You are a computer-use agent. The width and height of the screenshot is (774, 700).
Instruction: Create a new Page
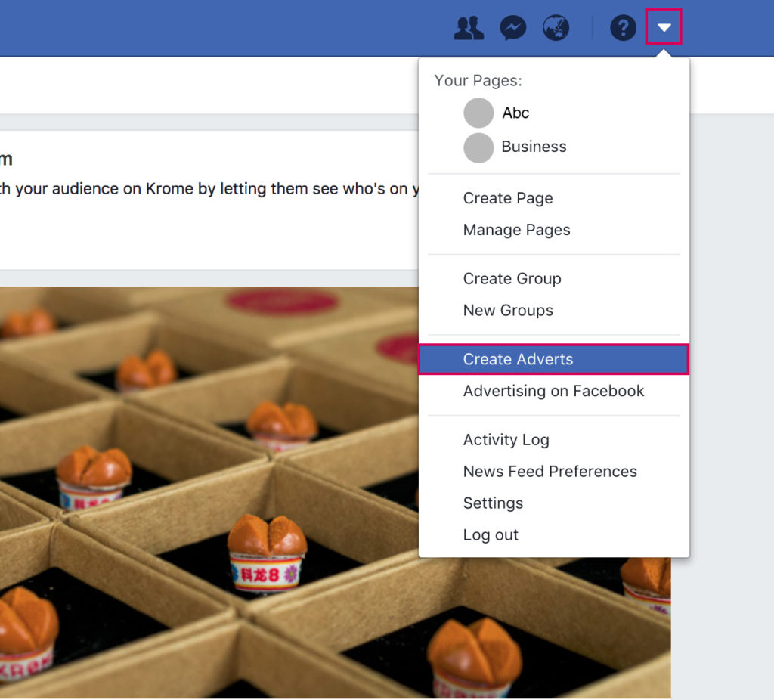pyautogui.click(x=508, y=197)
